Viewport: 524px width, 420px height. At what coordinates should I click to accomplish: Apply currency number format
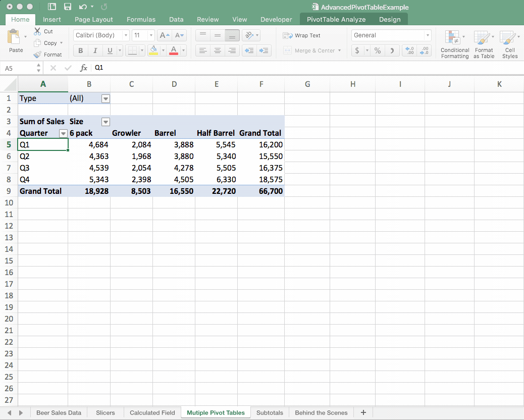pos(357,51)
